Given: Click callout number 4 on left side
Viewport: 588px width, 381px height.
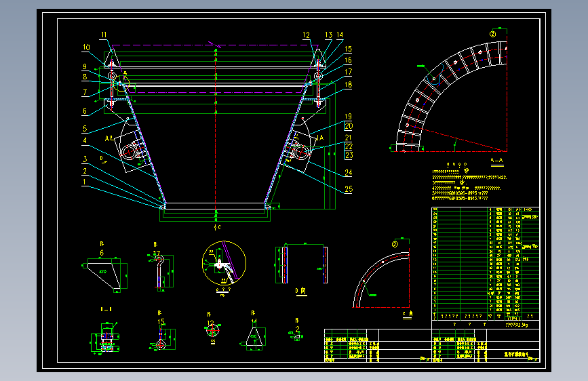Looking at the screenshot, I should (85, 140).
